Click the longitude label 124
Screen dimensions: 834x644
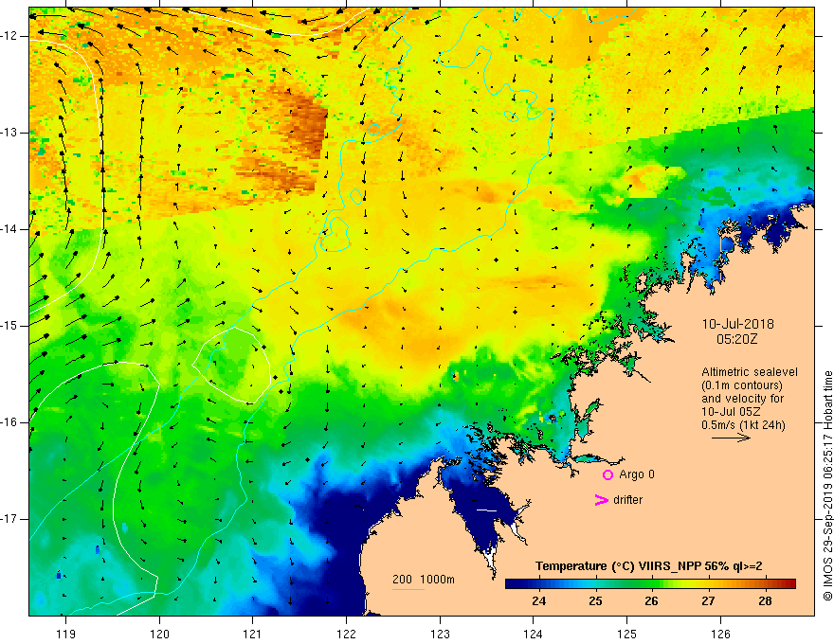(534, 634)
